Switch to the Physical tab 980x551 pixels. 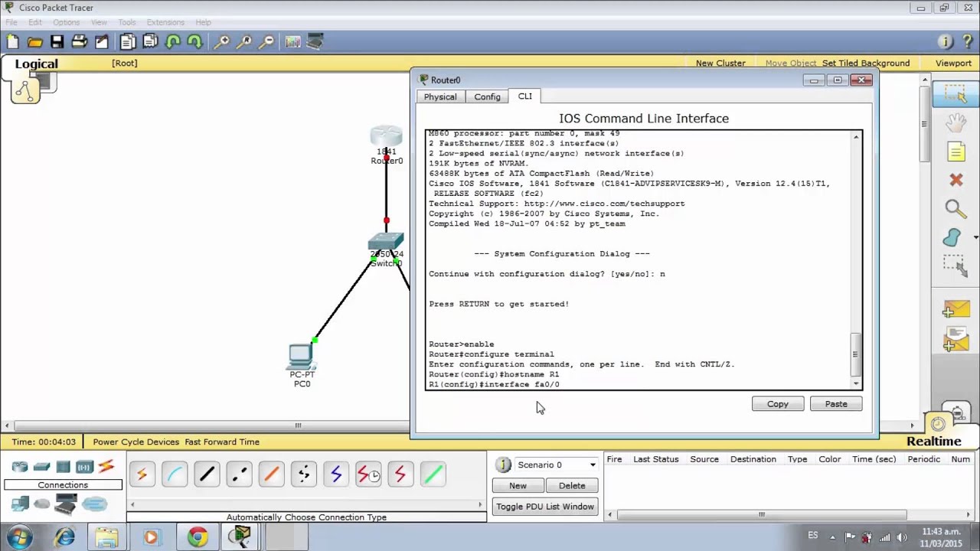point(440,97)
